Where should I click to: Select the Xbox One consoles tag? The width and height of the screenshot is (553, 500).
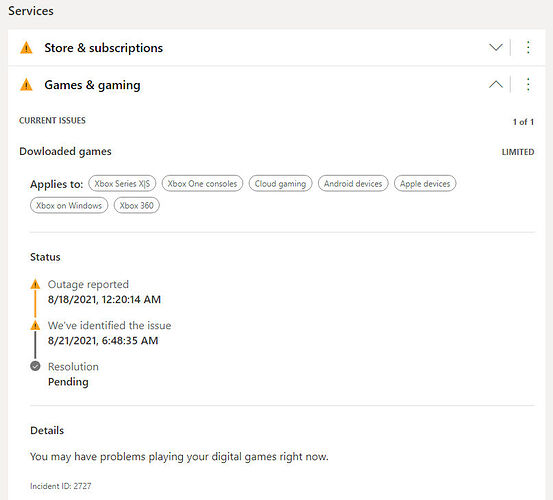click(202, 184)
